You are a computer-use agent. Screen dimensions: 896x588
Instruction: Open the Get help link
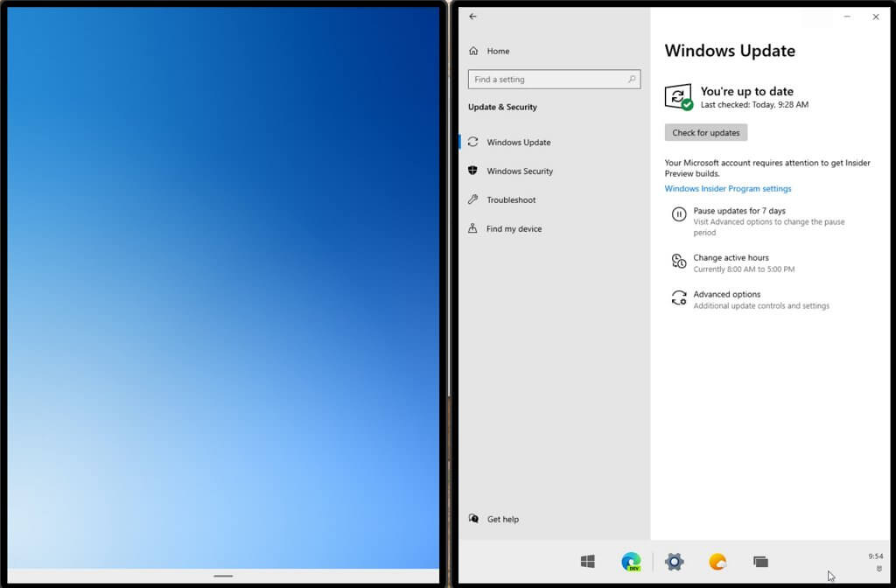[x=503, y=519]
